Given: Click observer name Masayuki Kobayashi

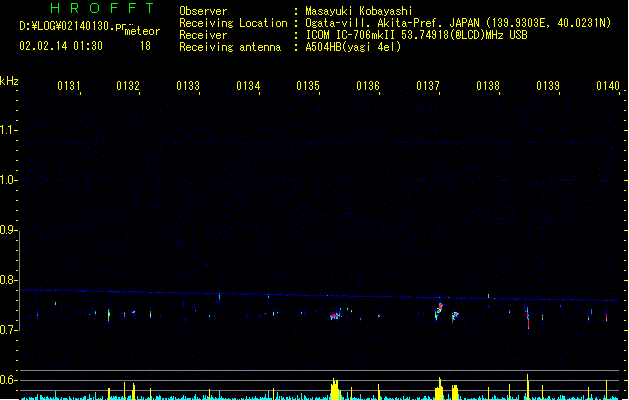Looking at the screenshot, I should pyautogui.click(x=359, y=11).
